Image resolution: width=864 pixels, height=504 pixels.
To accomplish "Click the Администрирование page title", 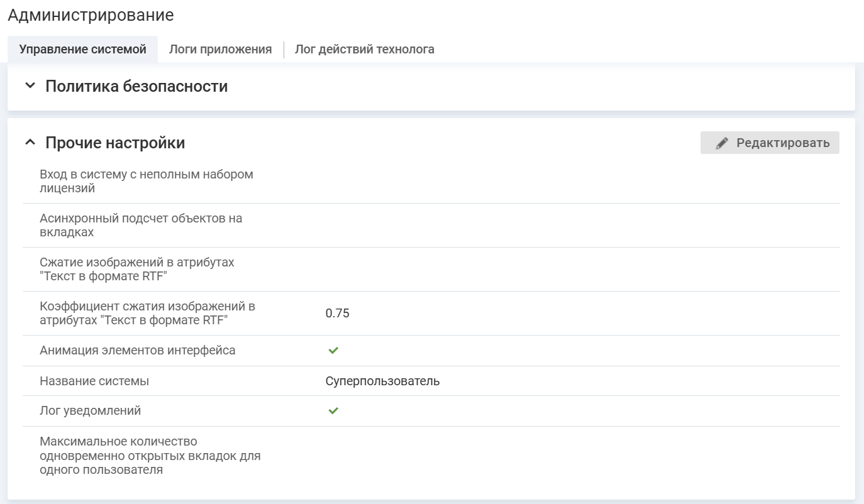I will (91, 15).
